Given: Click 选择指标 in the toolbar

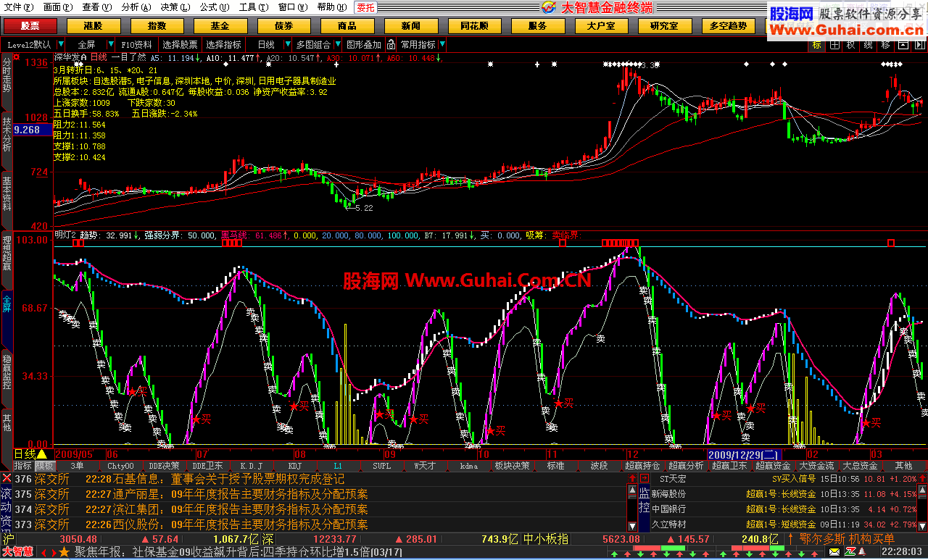Looking at the screenshot, I should [x=224, y=44].
